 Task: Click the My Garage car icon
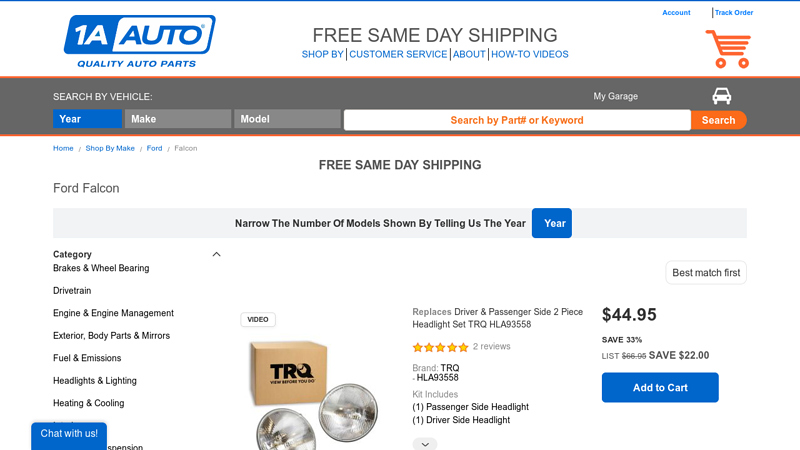[x=721, y=96]
